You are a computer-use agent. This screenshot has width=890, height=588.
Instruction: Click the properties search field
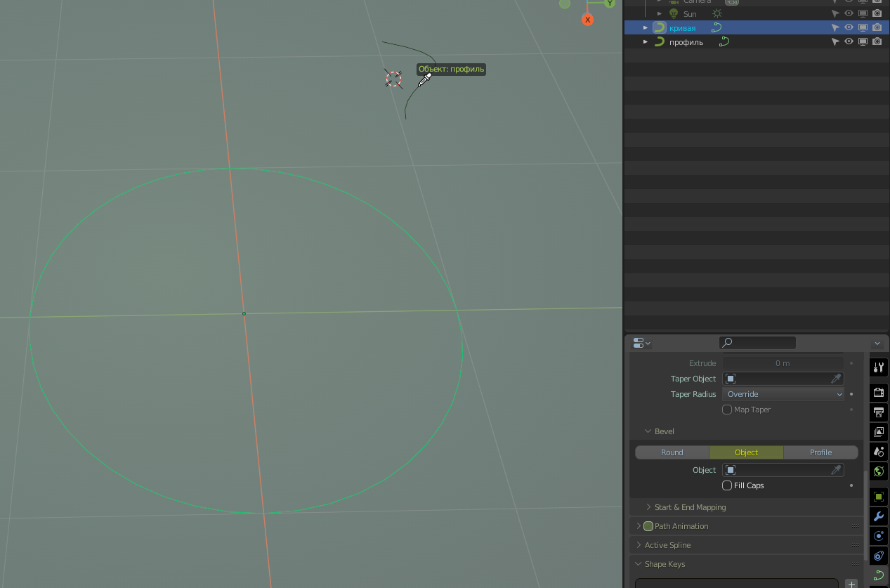[x=757, y=343]
